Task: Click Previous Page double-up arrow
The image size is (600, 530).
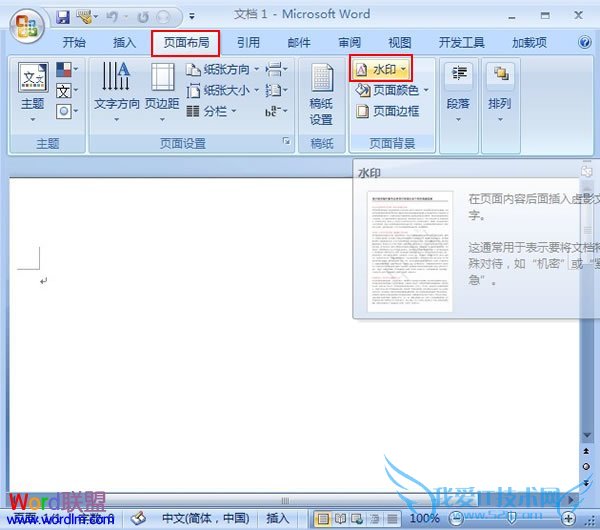Action: pyautogui.click(x=586, y=451)
